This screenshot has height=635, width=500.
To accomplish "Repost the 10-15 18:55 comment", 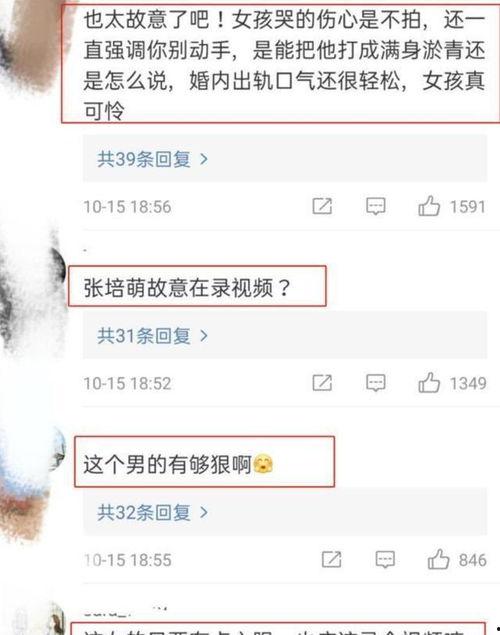I will click(332, 559).
